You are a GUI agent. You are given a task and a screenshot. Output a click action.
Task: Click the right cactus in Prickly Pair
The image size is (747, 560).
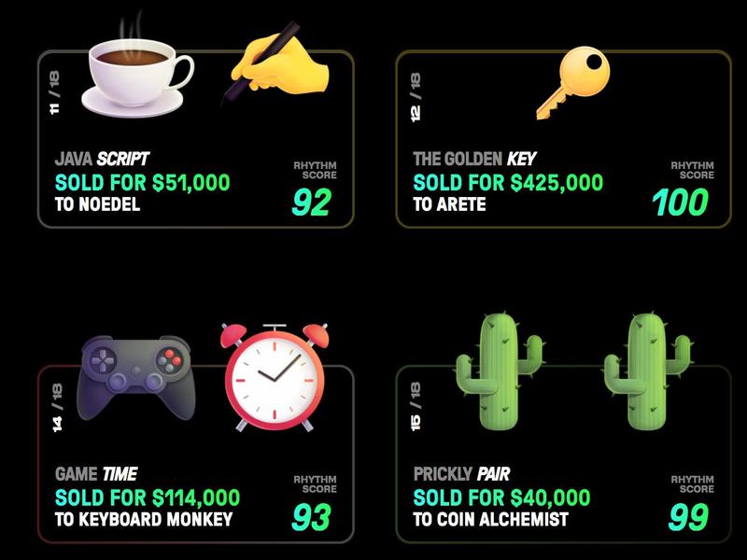(648, 371)
